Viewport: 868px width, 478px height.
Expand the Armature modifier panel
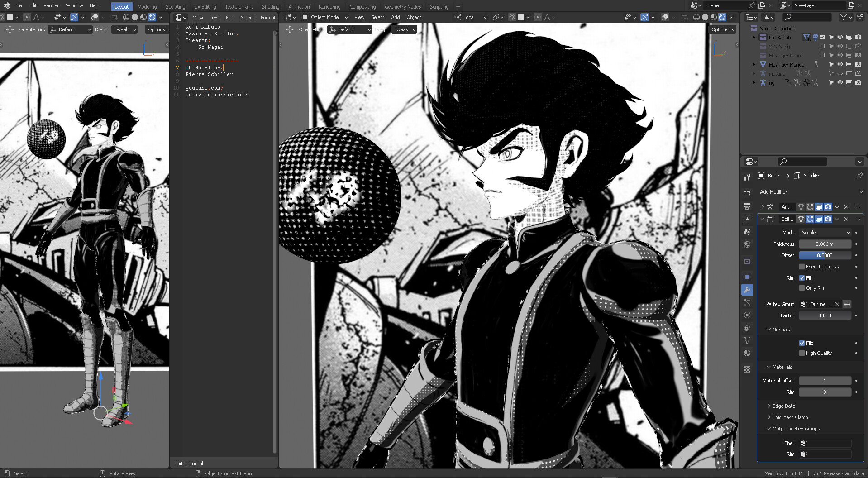click(763, 207)
